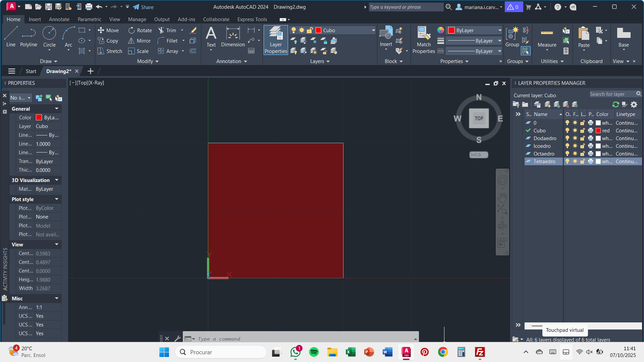This screenshot has height=362, width=644.
Task: Toggle the Dodaedro layer lightbulb off
Action: point(567,138)
